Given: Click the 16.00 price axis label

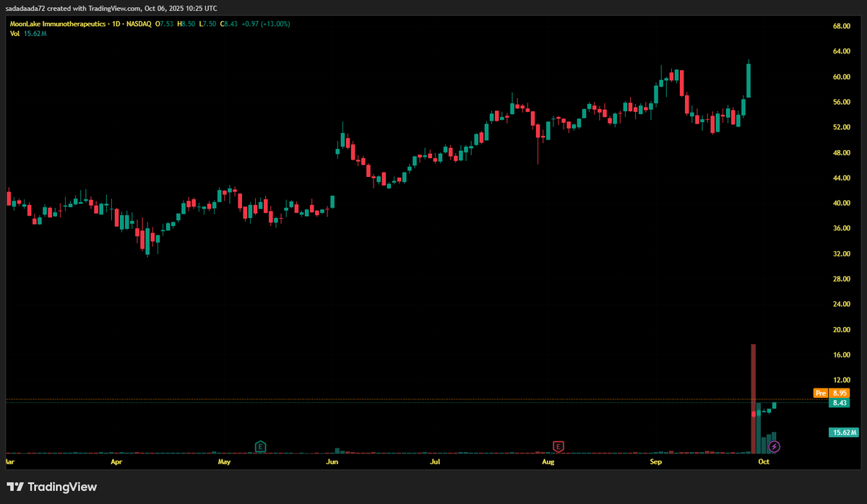Looking at the screenshot, I should click(x=841, y=355).
